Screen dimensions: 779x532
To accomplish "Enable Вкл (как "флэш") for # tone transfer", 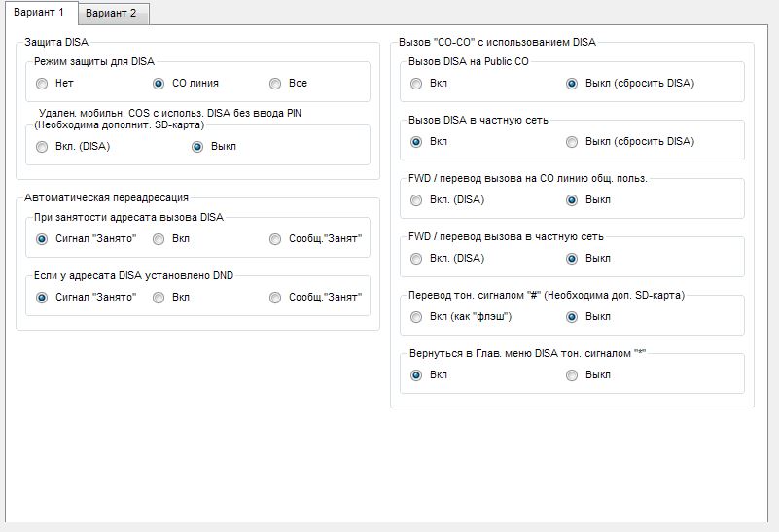I will [x=416, y=317].
